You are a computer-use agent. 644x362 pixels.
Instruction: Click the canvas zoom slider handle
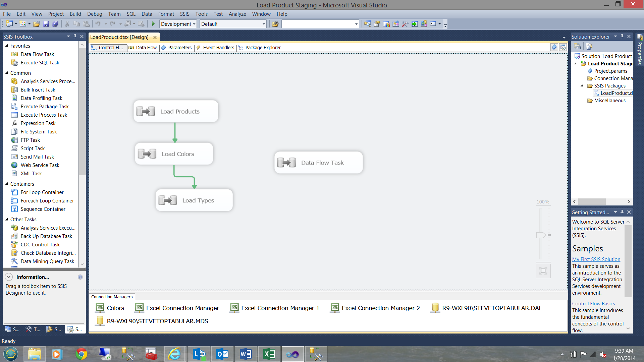(x=541, y=235)
